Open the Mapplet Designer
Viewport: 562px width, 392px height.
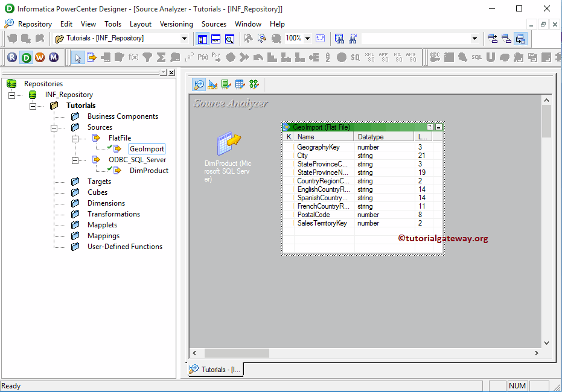tap(240, 84)
